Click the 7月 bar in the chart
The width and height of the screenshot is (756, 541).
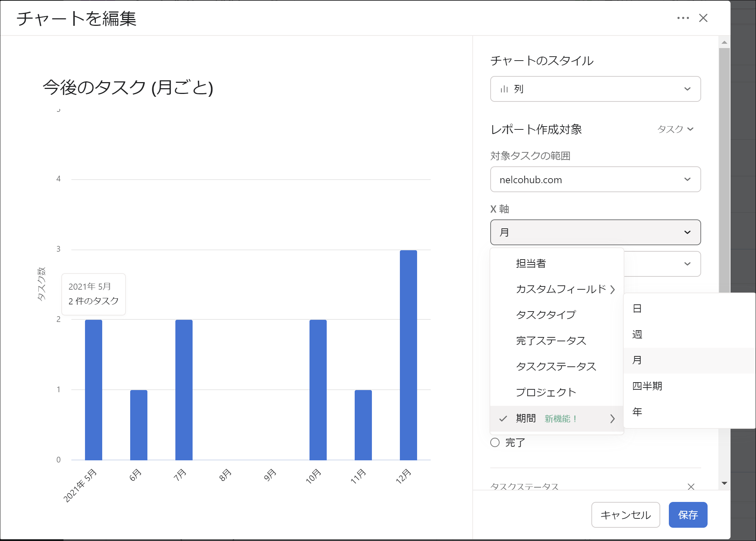coord(184,390)
